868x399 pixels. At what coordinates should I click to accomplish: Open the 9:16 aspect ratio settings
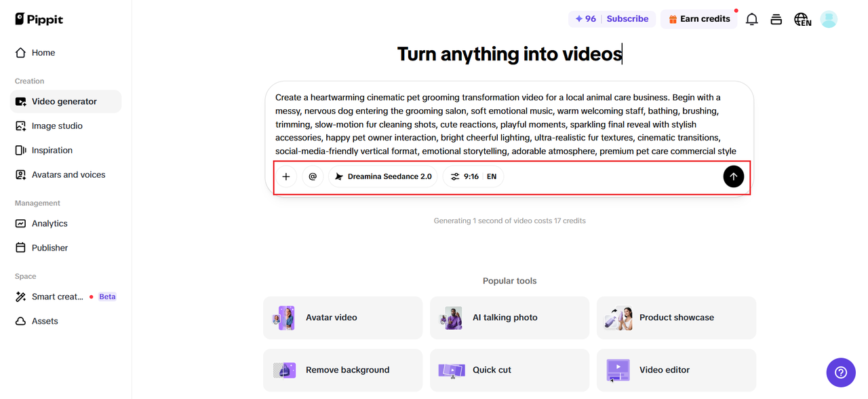pyautogui.click(x=473, y=176)
